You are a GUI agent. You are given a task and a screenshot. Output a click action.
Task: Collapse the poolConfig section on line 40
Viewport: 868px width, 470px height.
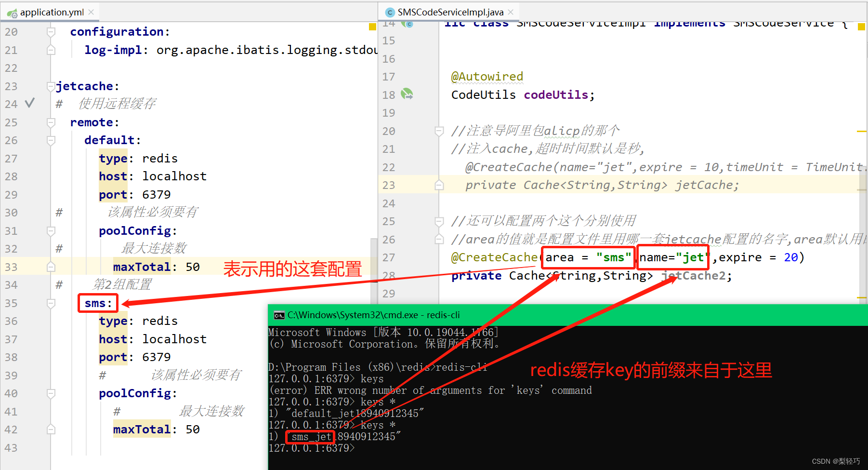click(x=51, y=393)
